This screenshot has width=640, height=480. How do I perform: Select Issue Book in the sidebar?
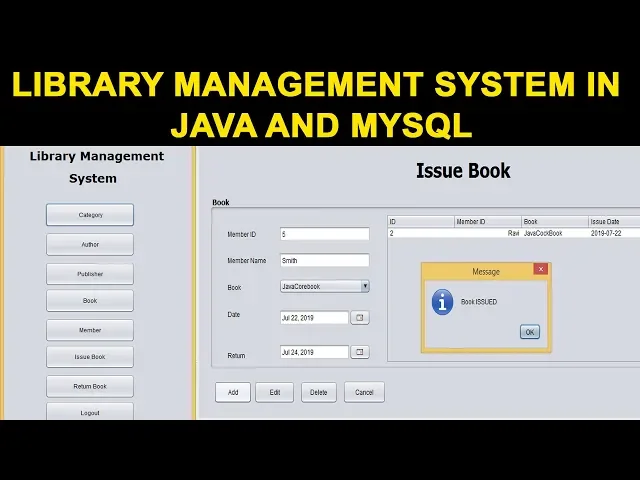click(x=90, y=357)
